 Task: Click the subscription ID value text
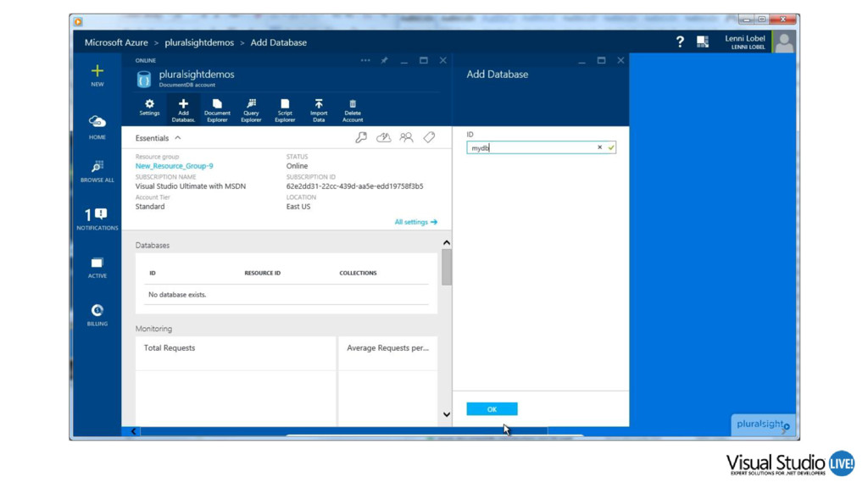coord(355,186)
